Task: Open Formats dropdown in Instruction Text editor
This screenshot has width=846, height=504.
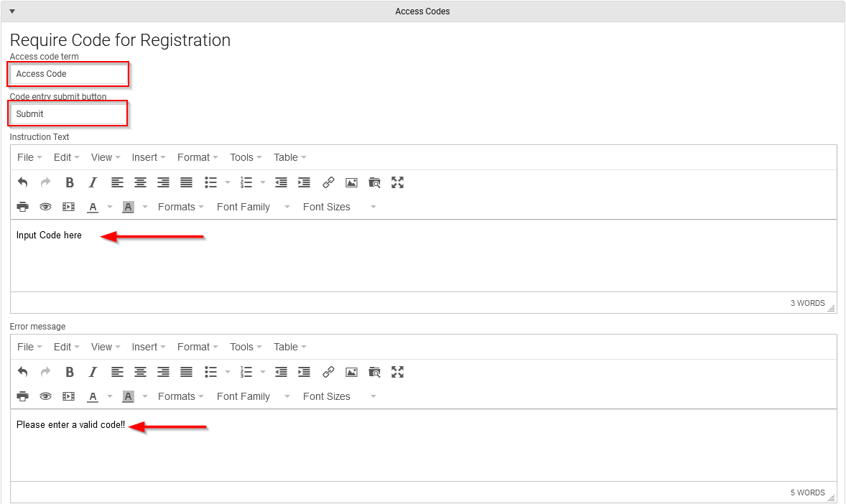Action: click(x=181, y=207)
